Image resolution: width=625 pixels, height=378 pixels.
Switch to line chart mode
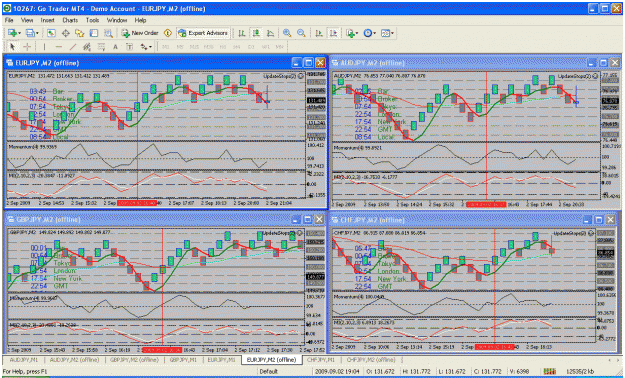coord(270,33)
